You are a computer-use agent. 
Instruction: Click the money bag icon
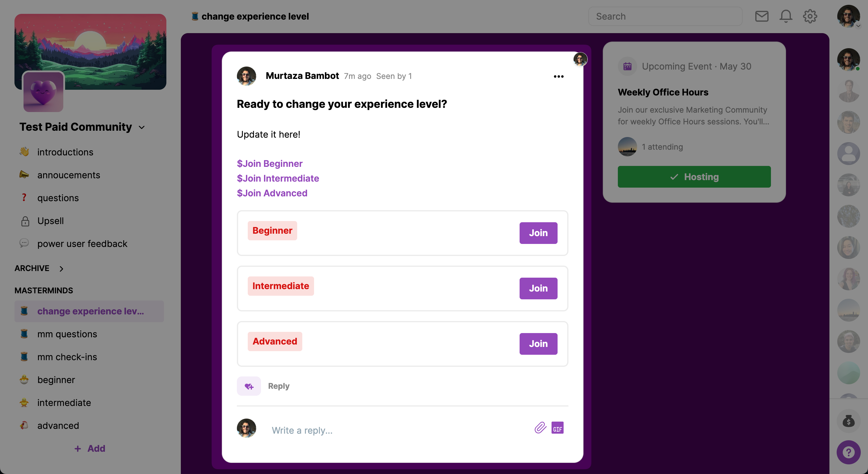coord(848,421)
